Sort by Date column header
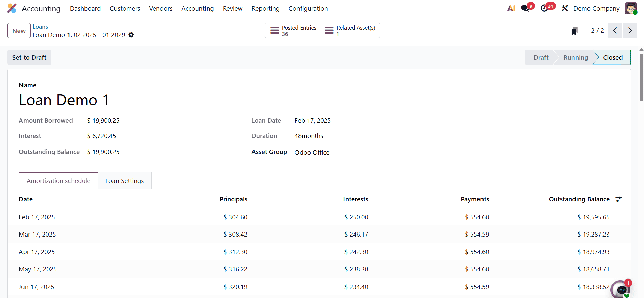644x298 pixels. (26, 199)
